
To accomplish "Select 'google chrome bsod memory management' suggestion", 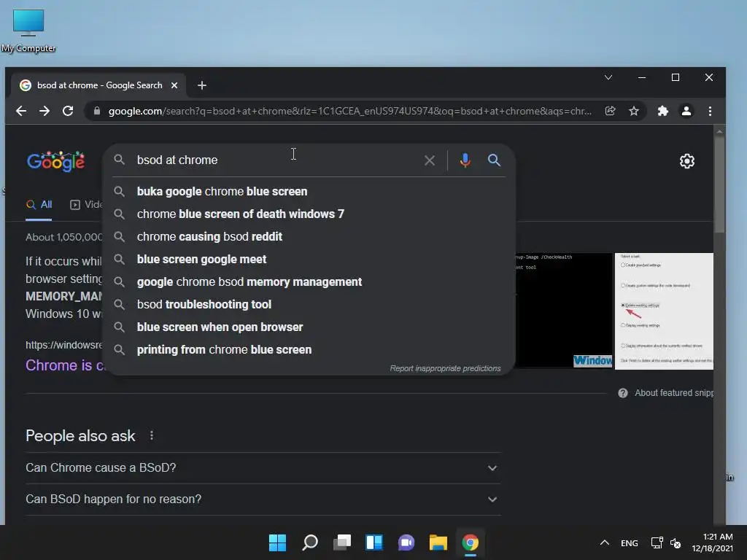I will [x=309, y=282].
